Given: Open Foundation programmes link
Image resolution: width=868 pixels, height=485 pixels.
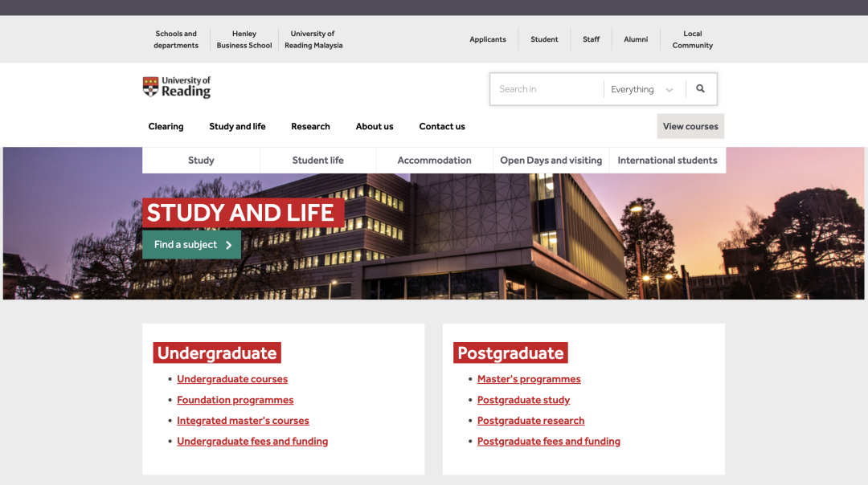Looking at the screenshot, I should tap(235, 400).
